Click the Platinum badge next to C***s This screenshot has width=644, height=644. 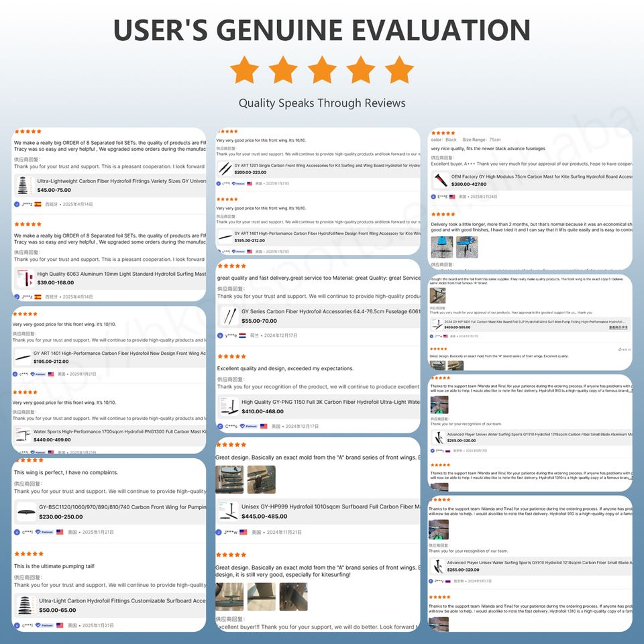pos(248,427)
